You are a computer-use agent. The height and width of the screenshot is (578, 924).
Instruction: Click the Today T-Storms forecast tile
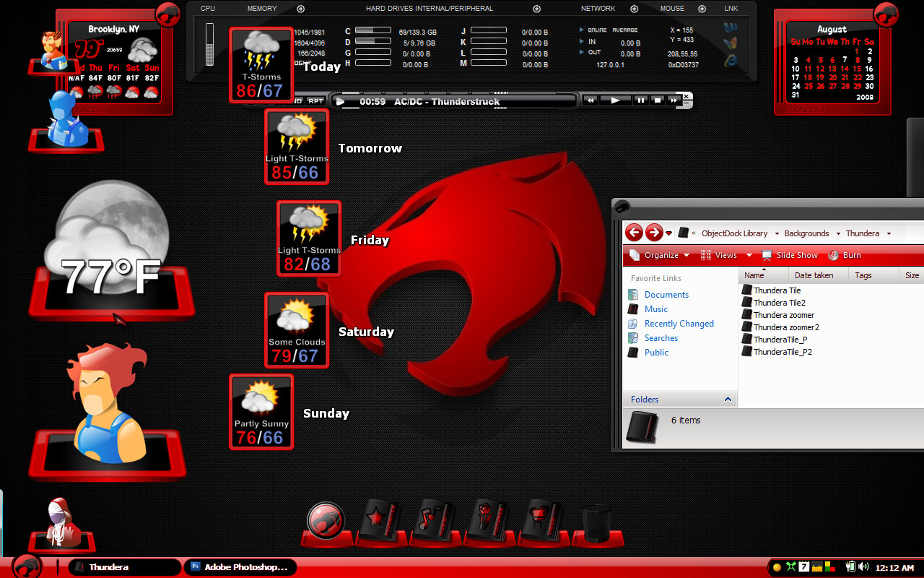coord(261,64)
